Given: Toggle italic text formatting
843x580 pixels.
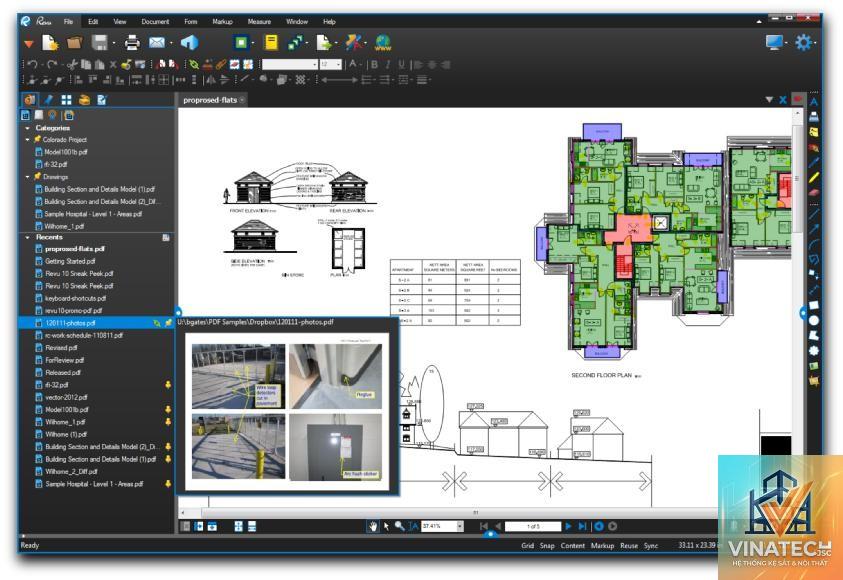Looking at the screenshot, I should (x=388, y=65).
